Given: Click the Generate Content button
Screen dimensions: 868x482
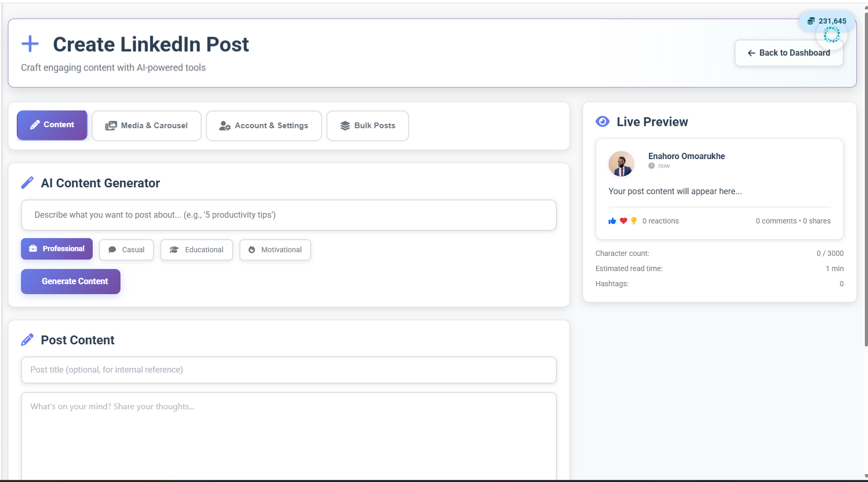Looking at the screenshot, I should pyautogui.click(x=70, y=281).
